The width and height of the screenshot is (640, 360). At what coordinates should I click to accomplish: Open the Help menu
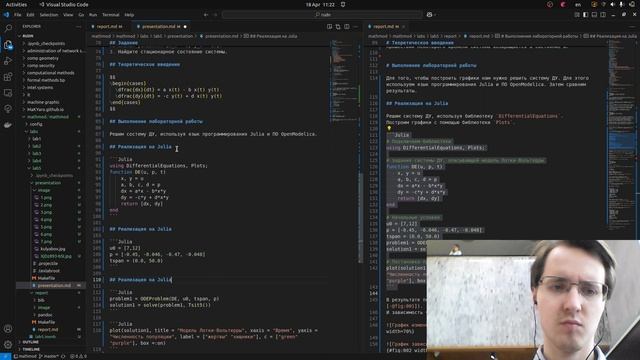(129, 15)
